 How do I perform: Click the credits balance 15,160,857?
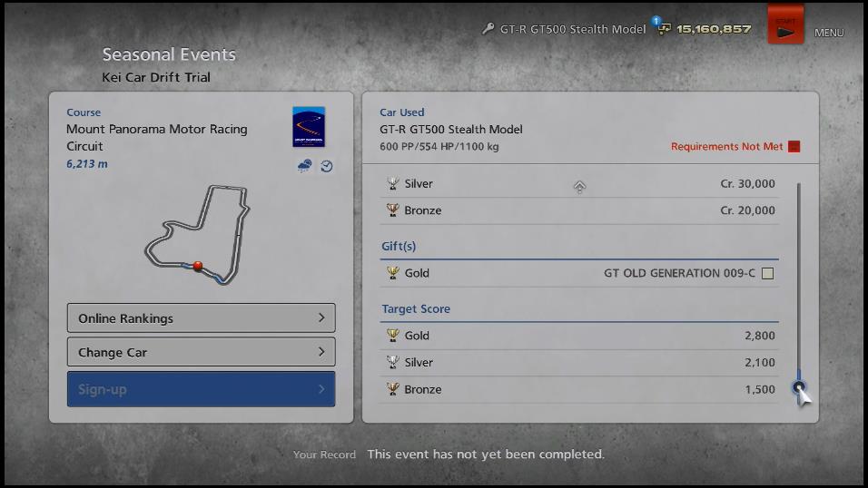714,29
